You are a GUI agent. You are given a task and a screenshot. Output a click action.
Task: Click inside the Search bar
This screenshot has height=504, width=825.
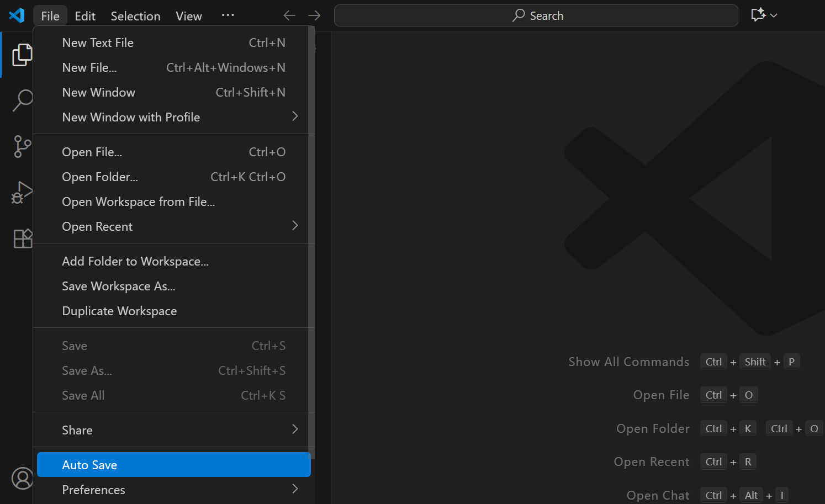tap(536, 15)
